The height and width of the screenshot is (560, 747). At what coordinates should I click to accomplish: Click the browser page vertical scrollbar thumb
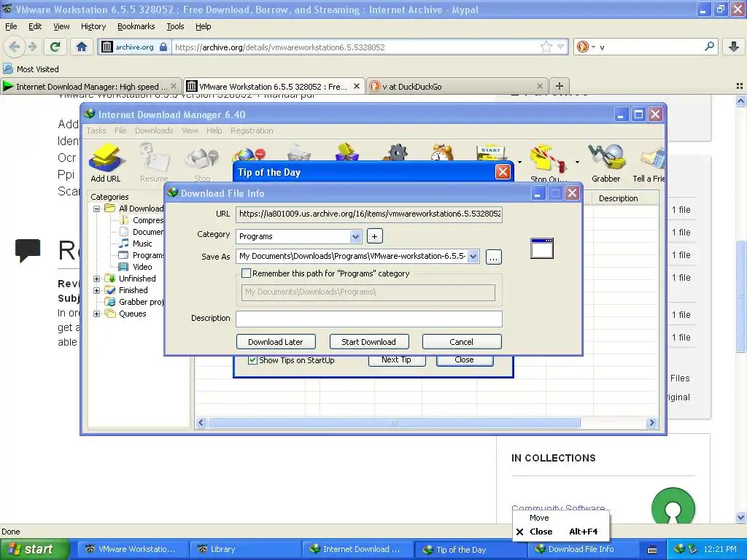tap(740, 296)
